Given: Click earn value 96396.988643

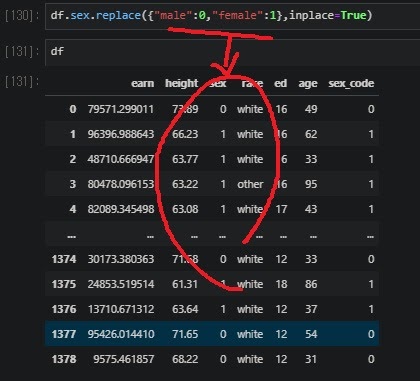Looking at the screenshot, I should tap(121, 134).
